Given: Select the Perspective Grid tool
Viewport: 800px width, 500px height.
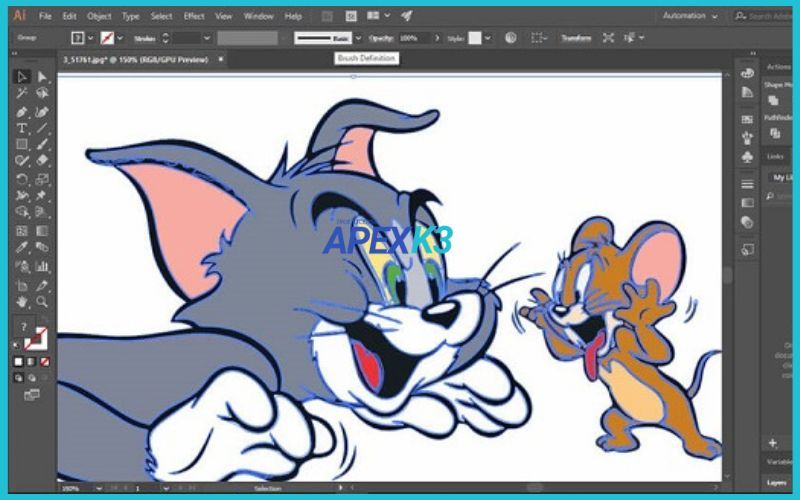Looking at the screenshot, I should pos(42,211).
